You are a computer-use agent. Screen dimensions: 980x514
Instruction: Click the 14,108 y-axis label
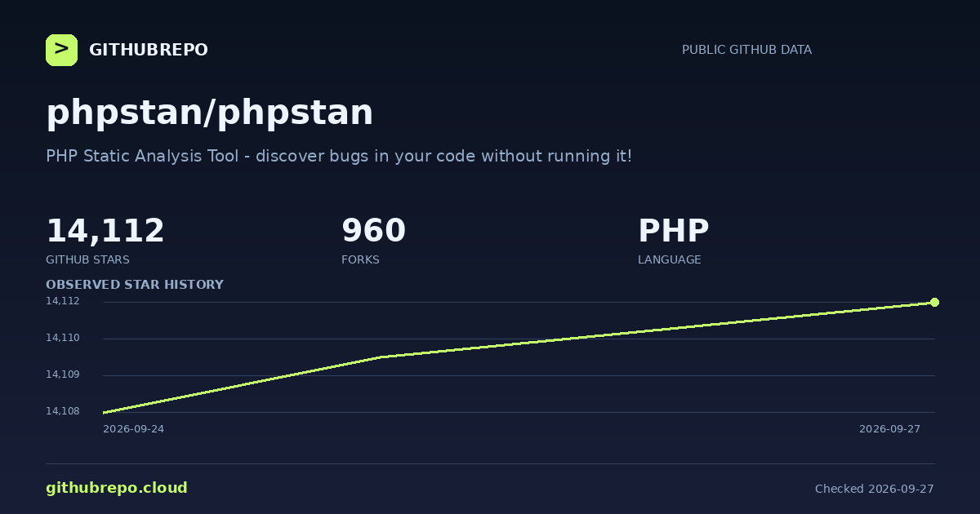pyautogui.click(x=63, y=411)
